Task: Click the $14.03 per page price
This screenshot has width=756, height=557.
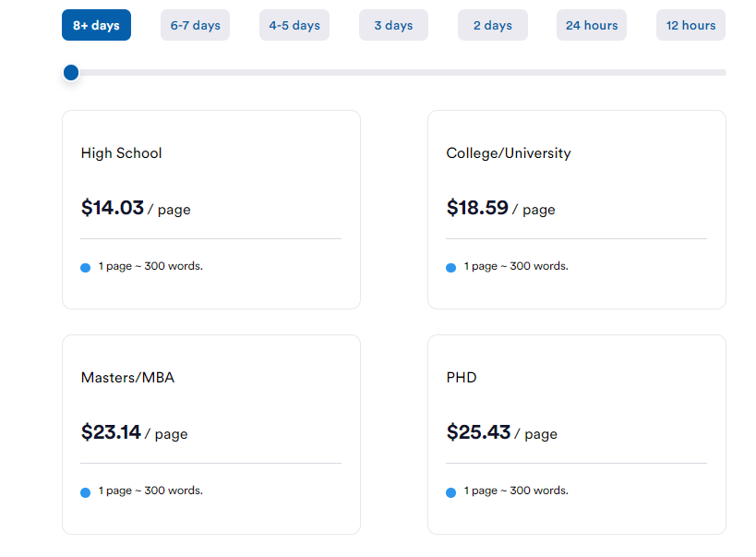Action: [x=136, y=208]
